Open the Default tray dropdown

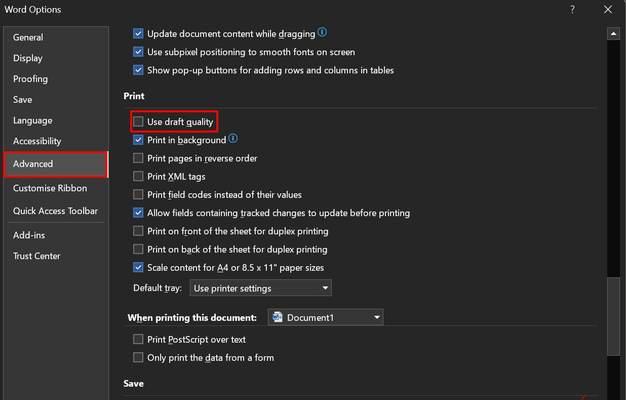[260, 288]
